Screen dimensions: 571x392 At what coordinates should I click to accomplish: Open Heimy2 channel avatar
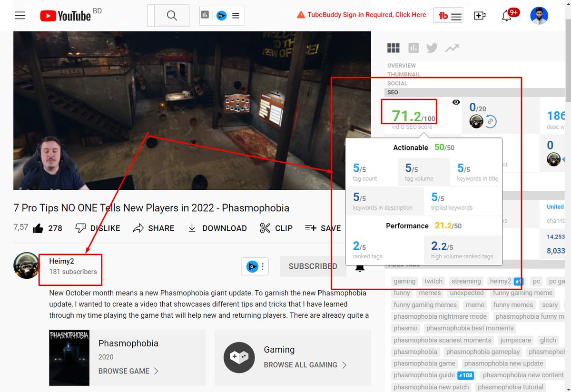point(26,265)
